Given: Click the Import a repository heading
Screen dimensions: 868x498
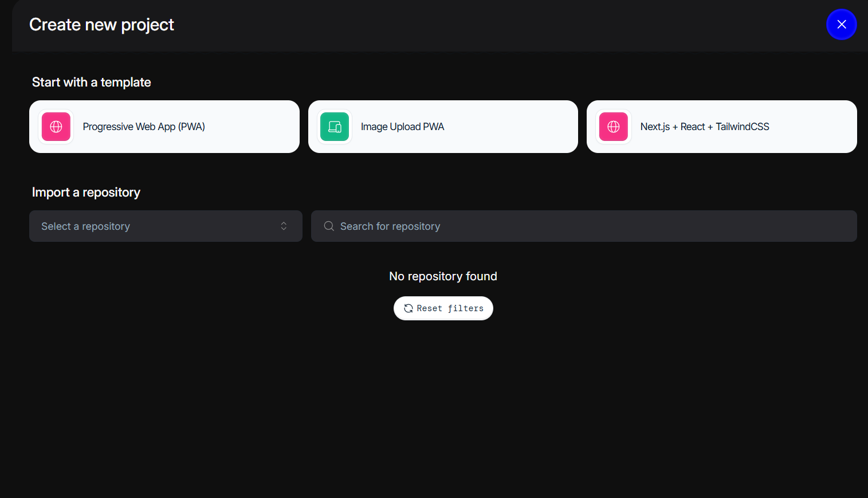Looking at the screenshot, I should [86, 193].
